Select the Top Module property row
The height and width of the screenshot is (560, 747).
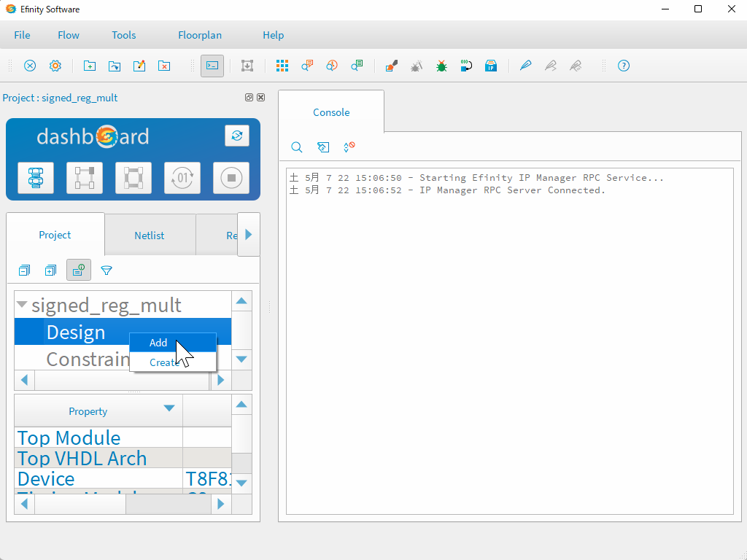(x=123, y=437)
